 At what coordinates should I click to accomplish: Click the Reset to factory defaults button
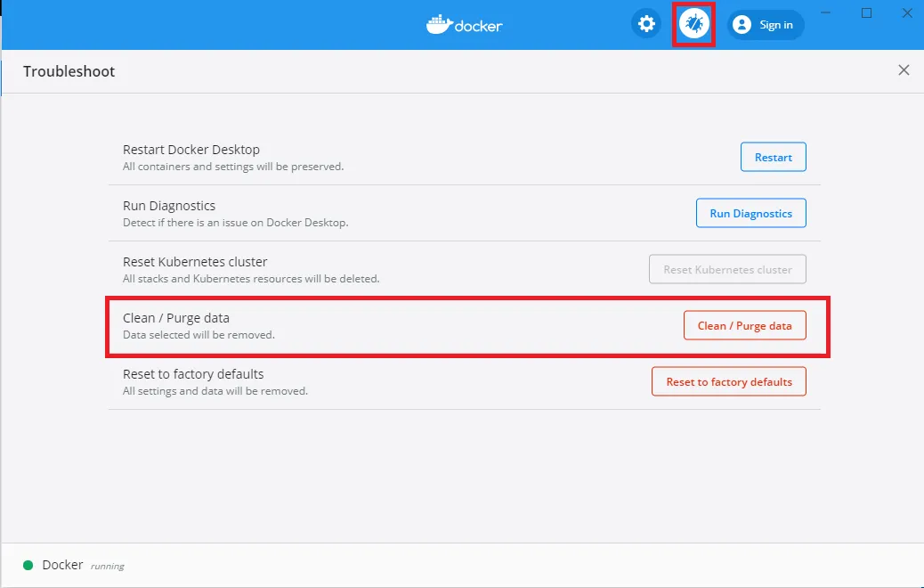tap(728, 382)
